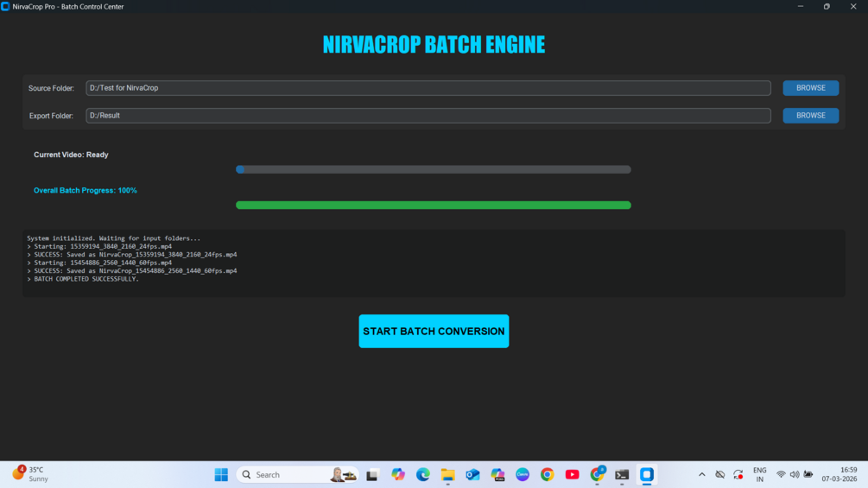Open Microsoft Edge from the taskbar
The width and height of the screenshot is (868, 488).
click(423, 475)
